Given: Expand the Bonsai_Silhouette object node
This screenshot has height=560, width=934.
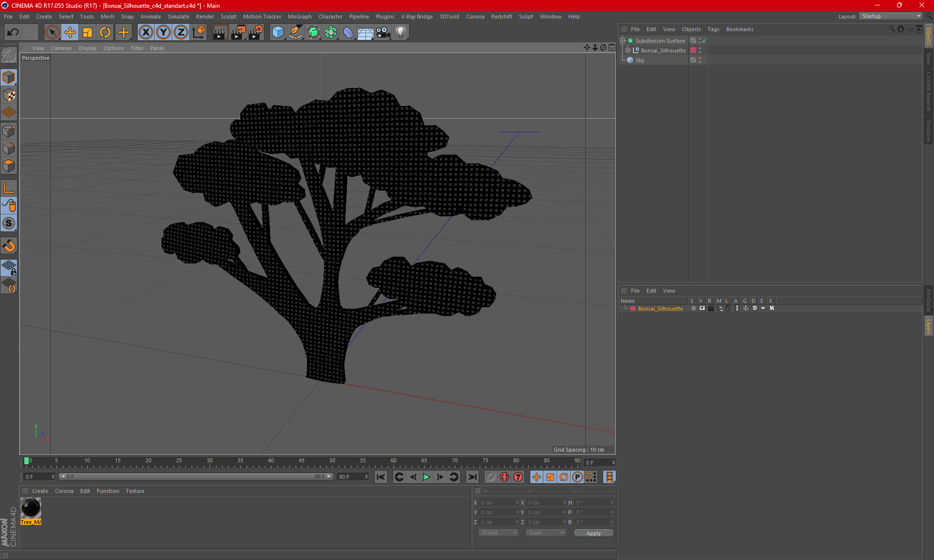Looking at the screenshot, I should pyautogui.click(x=628, y=51).
